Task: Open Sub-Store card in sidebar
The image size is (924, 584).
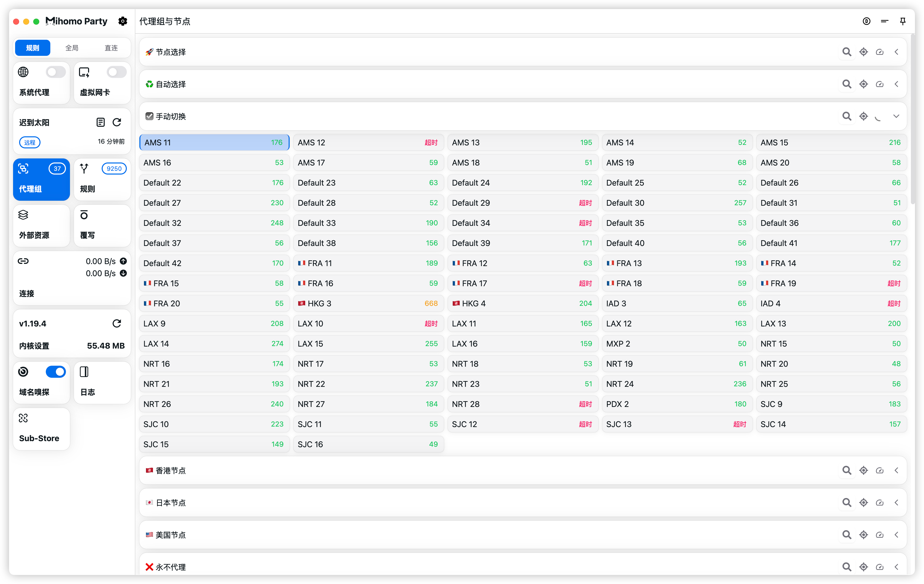Action: point(42,429)
